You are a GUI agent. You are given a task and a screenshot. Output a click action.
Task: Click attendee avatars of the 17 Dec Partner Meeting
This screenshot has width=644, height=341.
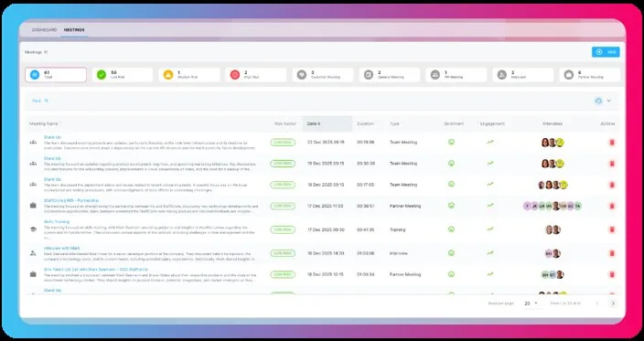(x=553, y=206)
